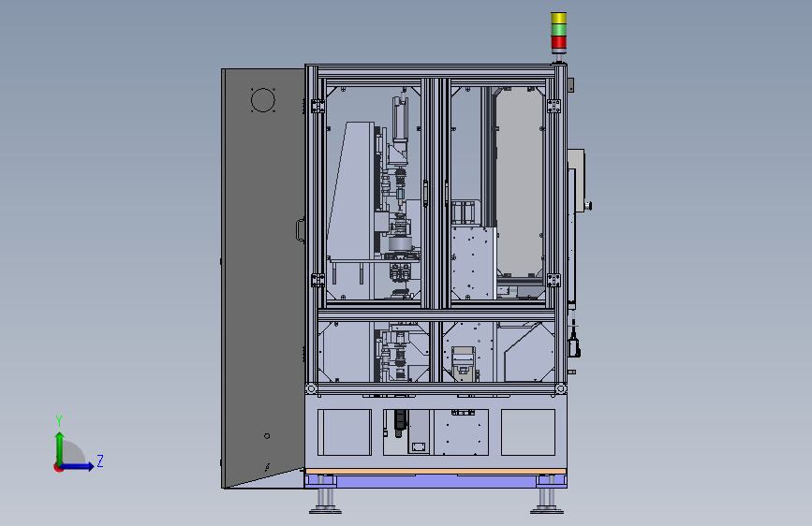Select the red segment of the signal tower
The width and height of the screenshot is (812, 526).
click(559, 42)
